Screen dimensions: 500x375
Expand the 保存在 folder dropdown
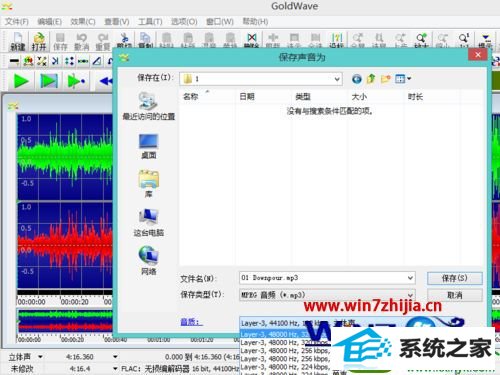coord(337,79)
